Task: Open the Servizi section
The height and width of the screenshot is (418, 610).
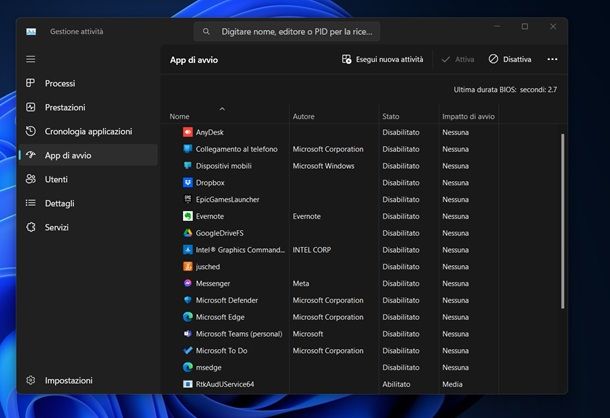Action: tap(88, 227)
